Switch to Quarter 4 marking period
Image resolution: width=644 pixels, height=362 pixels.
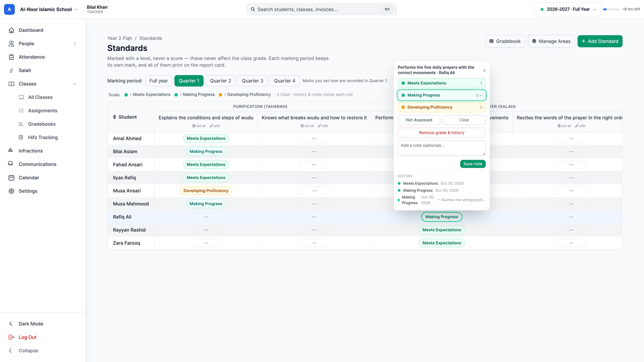(285, 81)
